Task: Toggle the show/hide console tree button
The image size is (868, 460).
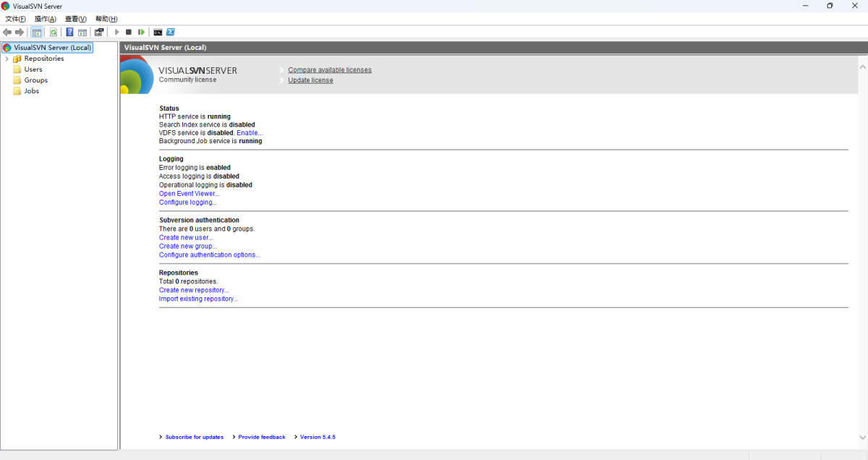Action: click(36, 32)
